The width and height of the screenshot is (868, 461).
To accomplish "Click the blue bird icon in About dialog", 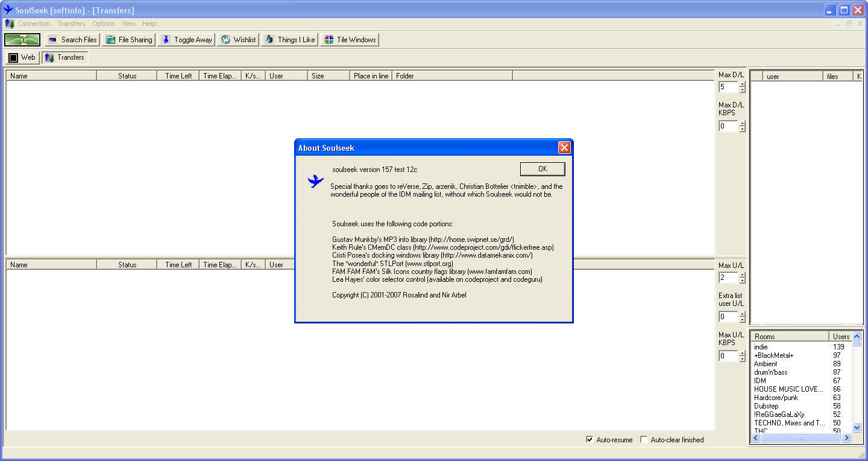I will click(315, 180).
